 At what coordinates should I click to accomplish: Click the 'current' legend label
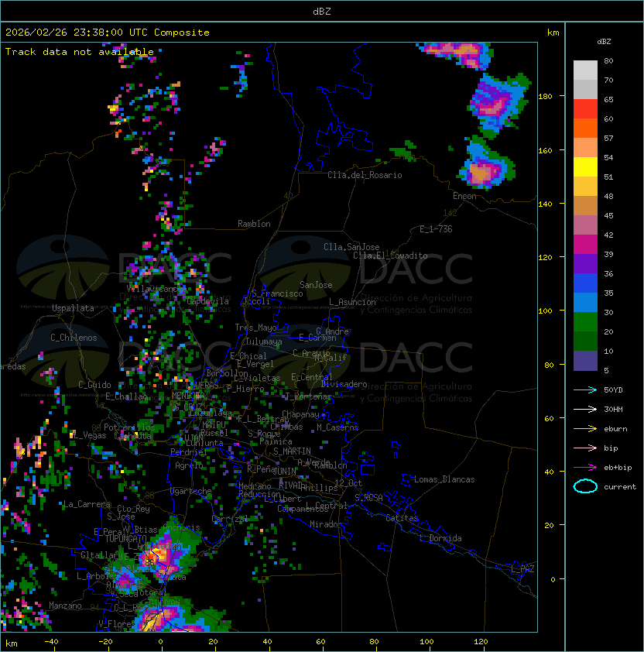[620, 487]
